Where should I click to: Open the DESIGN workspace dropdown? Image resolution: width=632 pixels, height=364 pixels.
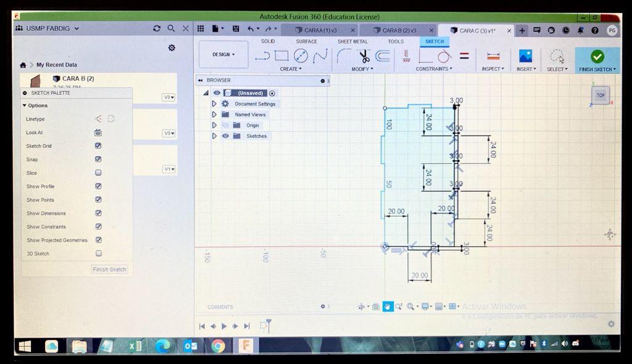223,54
